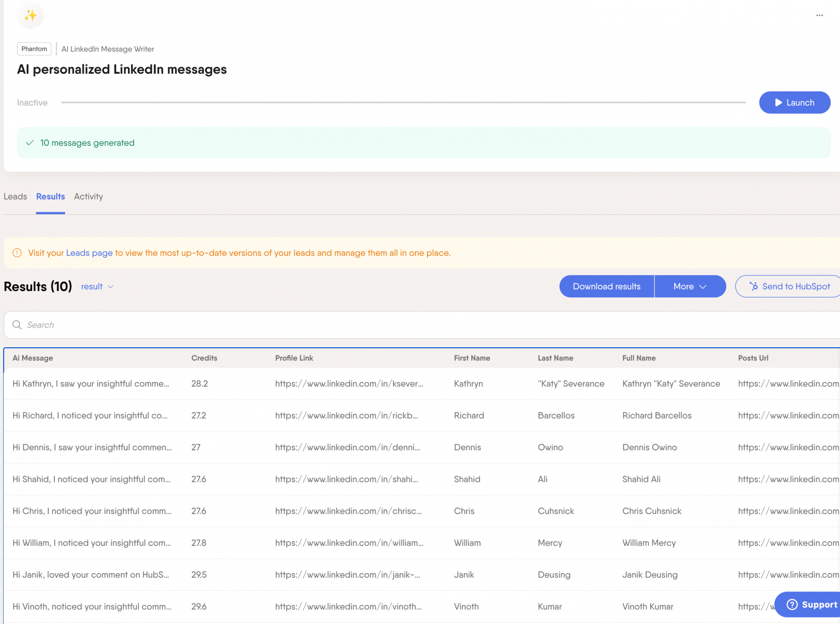
Task: Open the 'Hi Janik' AI message cell
Action: tap(91, 575)
